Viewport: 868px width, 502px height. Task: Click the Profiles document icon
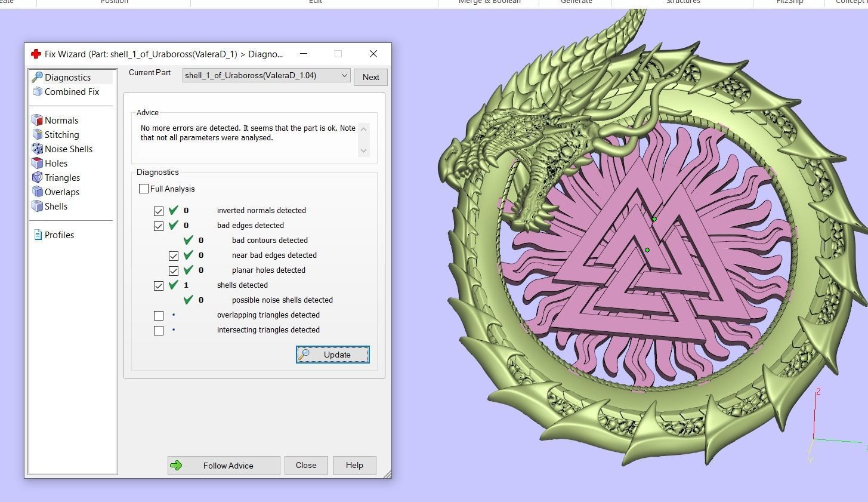coord(38,235)
